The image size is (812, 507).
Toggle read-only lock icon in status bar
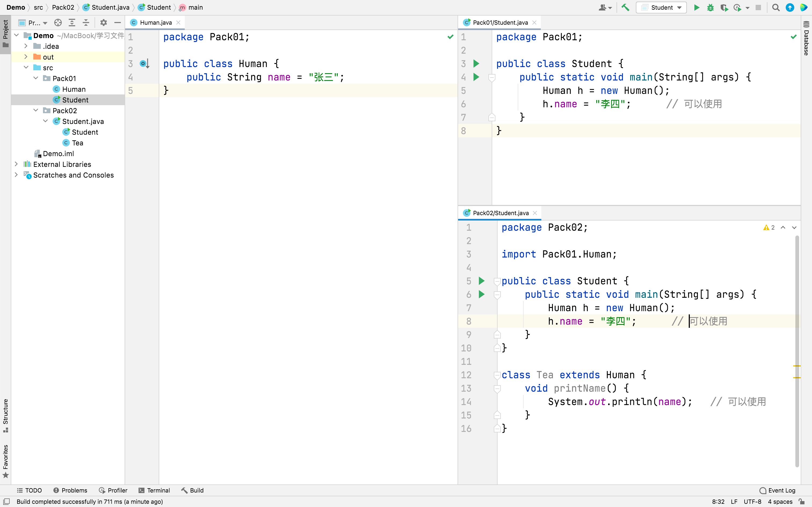click(802, 502)
